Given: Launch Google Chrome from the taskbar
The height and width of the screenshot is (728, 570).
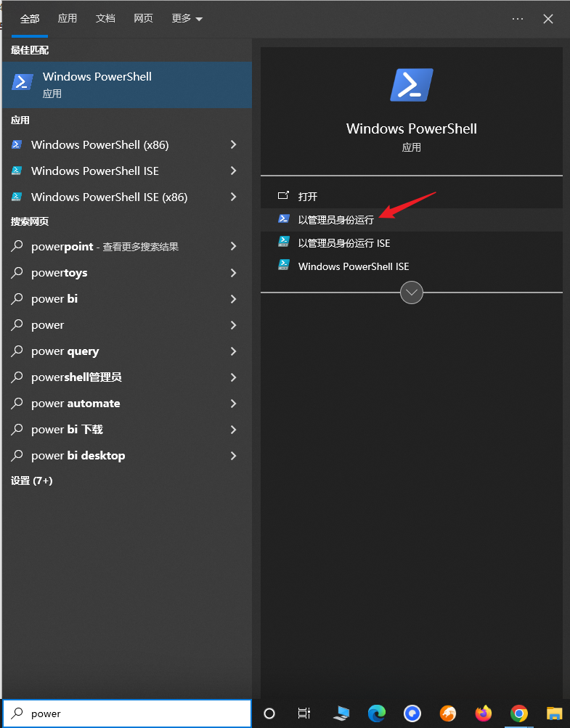Looking at the screenshot, I should (x=519, y=713).
